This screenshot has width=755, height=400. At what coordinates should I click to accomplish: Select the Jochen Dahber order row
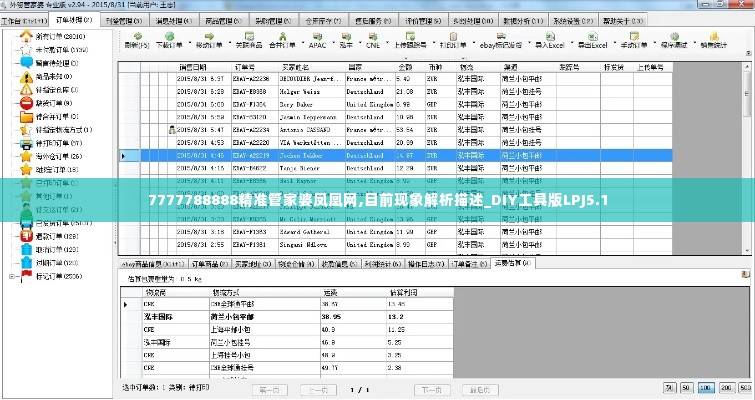point(301,155)
